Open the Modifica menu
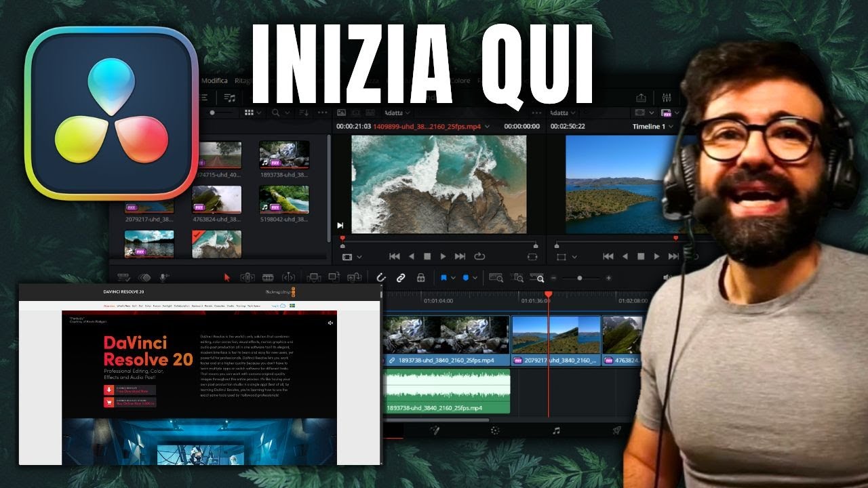The height and width of the screenshot is (488, 868). [214, 81]
